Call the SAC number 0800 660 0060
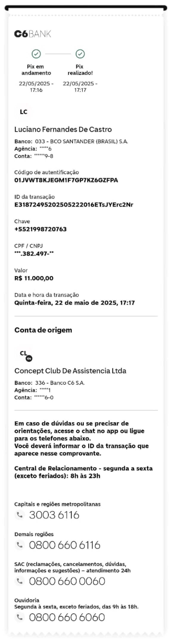 (67, 581)
